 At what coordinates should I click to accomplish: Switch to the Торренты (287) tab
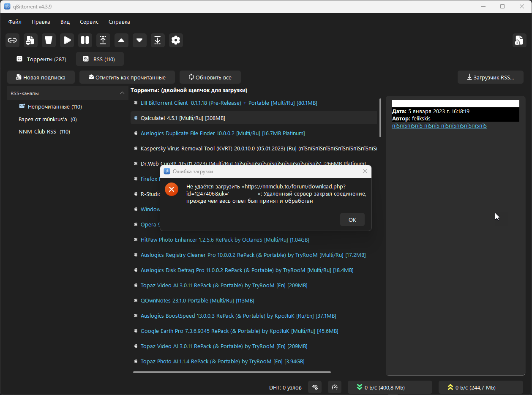tap(41, 59)
